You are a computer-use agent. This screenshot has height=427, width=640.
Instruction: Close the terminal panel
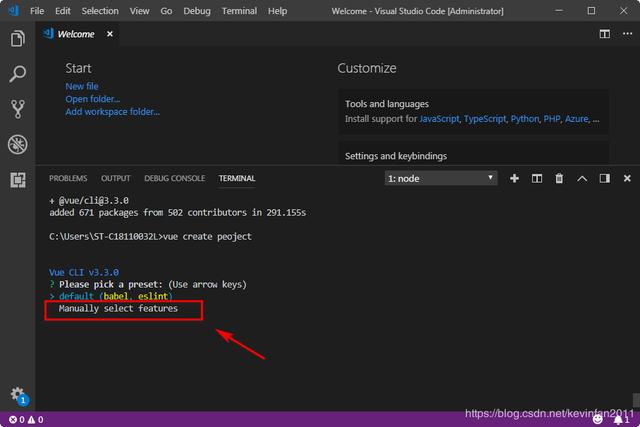627,178
